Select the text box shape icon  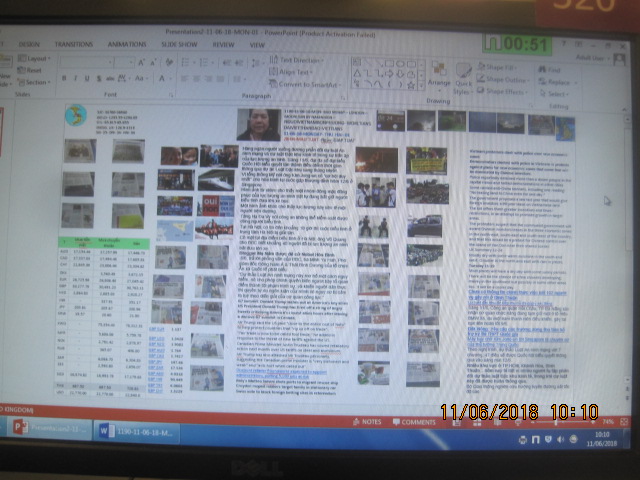click(x=357, y=63)
